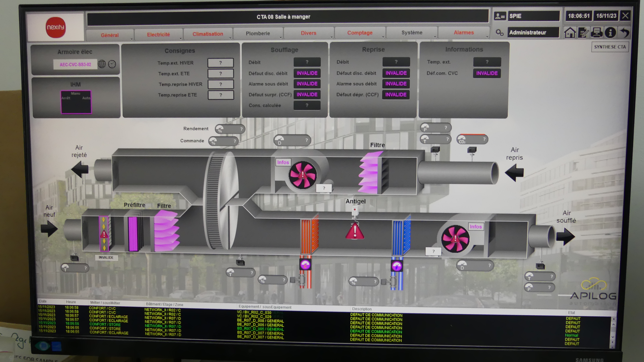The height and width of the screenshot is (362, 644).
Task: Select the Arrêt position on IHM switch
Action: pyautogui.click(x=66, y=98)
